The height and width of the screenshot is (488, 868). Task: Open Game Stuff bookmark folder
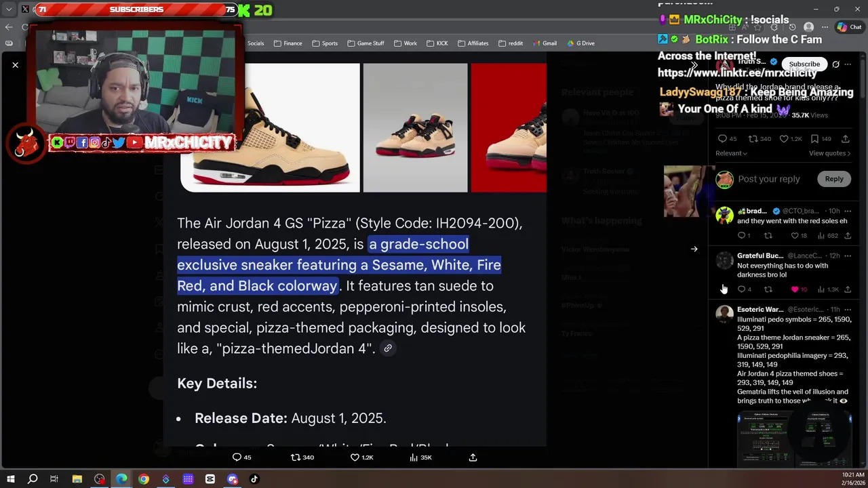(366, 43)
